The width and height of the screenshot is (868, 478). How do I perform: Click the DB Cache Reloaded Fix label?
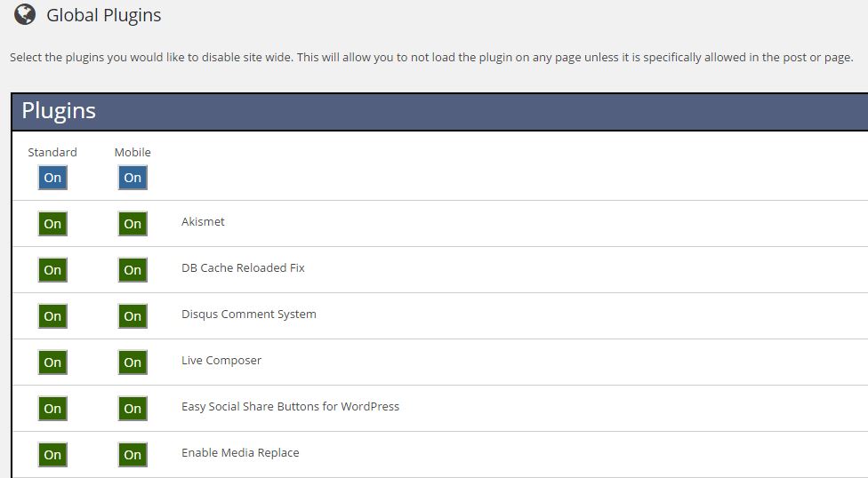coord(243,267)
